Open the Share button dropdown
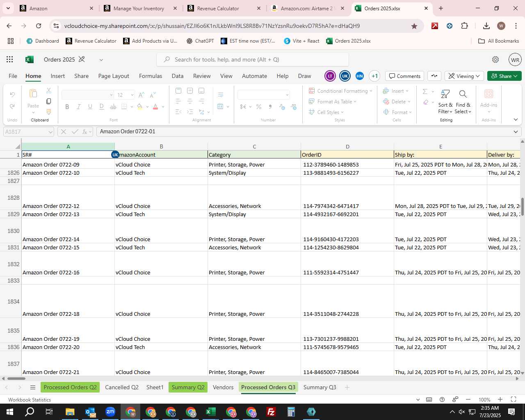This screenshot has height=420, width=525. (504, 76)
